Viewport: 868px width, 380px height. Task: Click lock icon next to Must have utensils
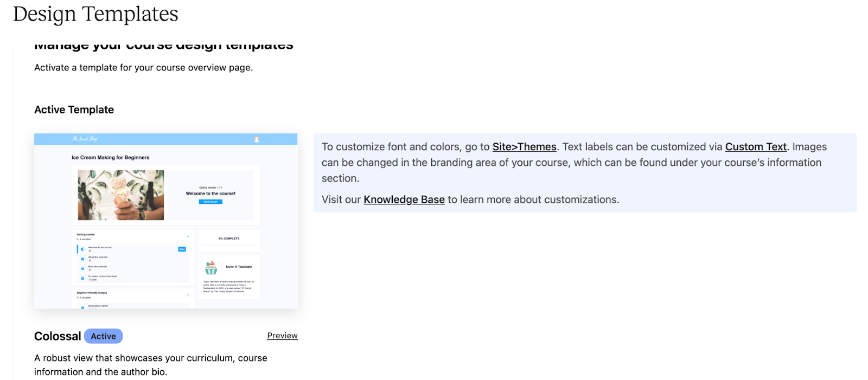tap(83, 268)
